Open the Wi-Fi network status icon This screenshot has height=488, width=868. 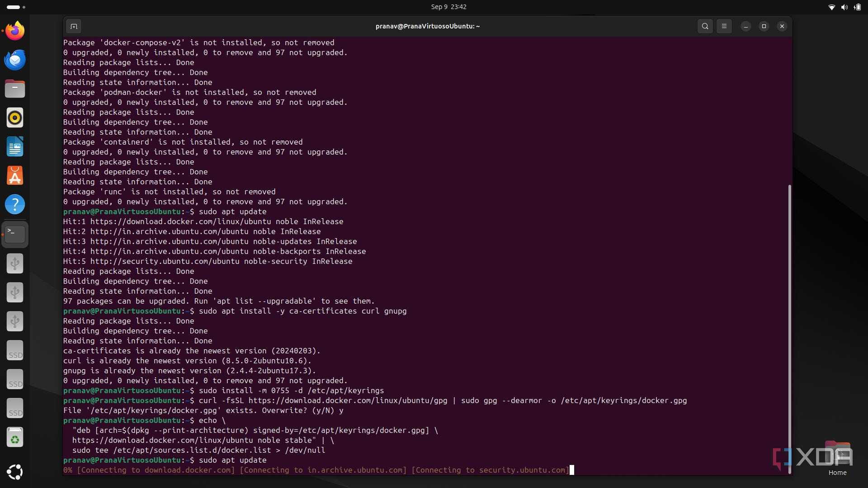831,7
